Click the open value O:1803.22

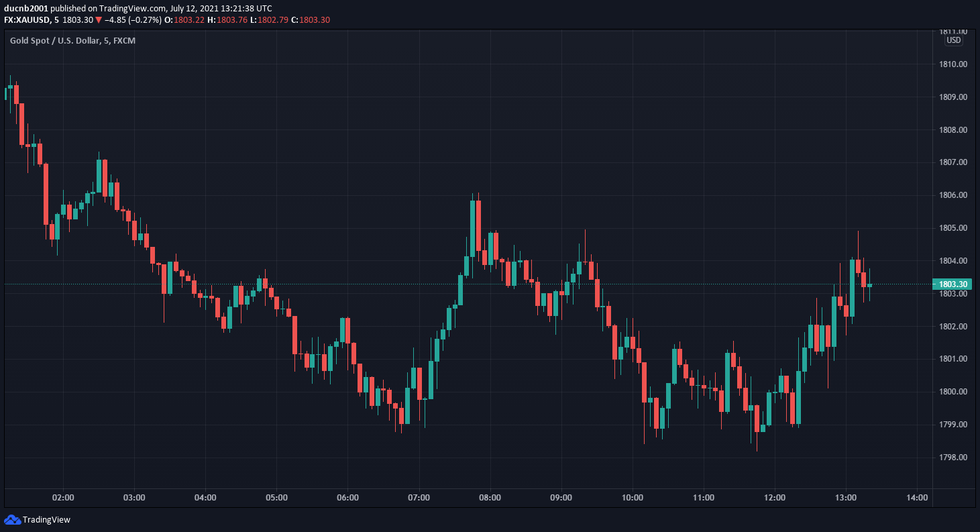[x=184, y=20]
